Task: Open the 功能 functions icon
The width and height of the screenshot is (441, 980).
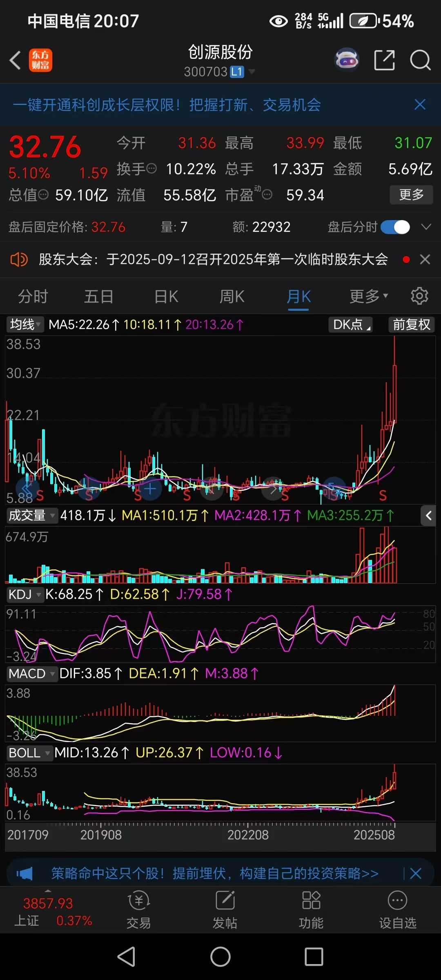Action: tap(311, 910)
